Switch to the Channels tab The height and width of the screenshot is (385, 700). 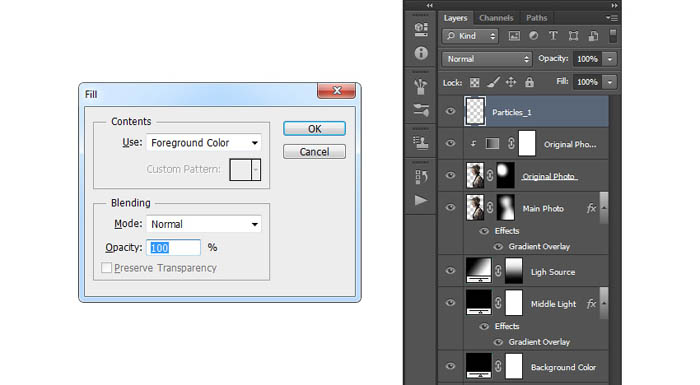(496, 18)
